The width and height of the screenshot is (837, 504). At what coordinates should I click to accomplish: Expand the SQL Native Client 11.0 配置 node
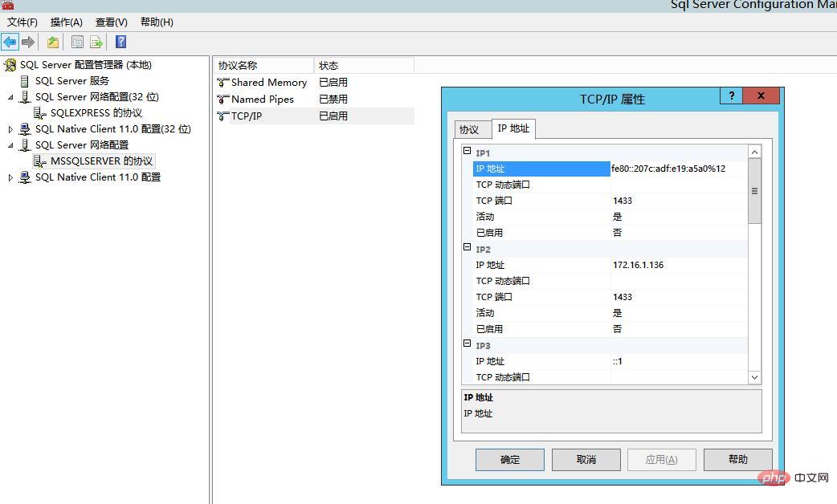(10, 177)
